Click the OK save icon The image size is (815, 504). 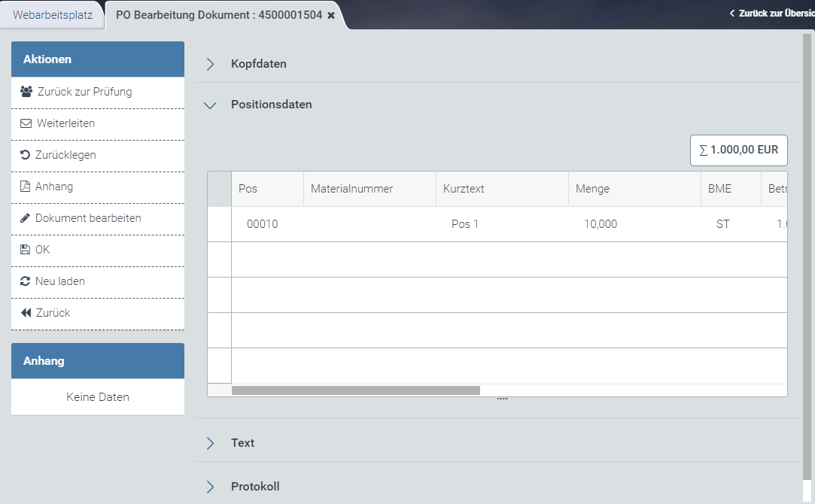[x=25, y=250]
